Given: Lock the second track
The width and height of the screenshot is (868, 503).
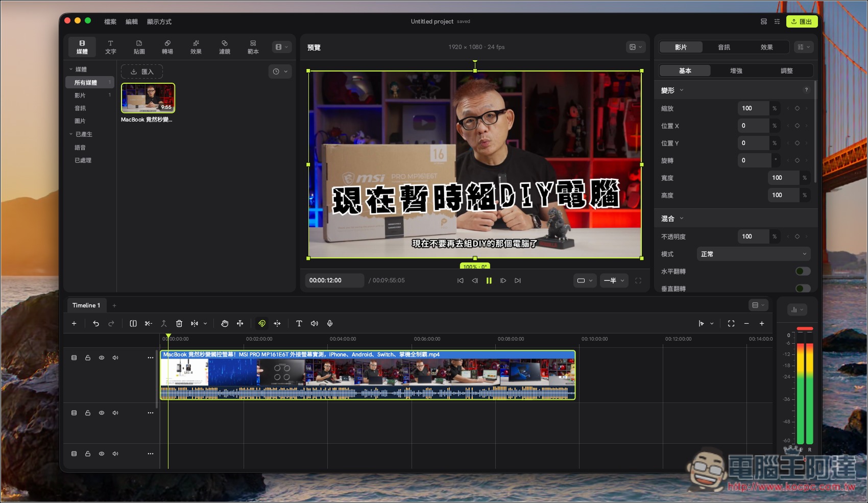Looking at the screenshot, I should [x=88, y=413].
